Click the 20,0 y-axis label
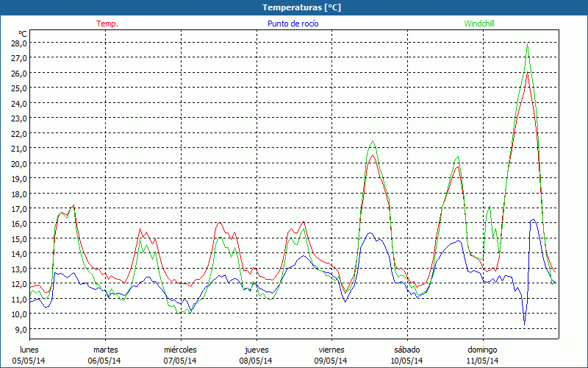 pyautogui.click(x=19, y=163)
